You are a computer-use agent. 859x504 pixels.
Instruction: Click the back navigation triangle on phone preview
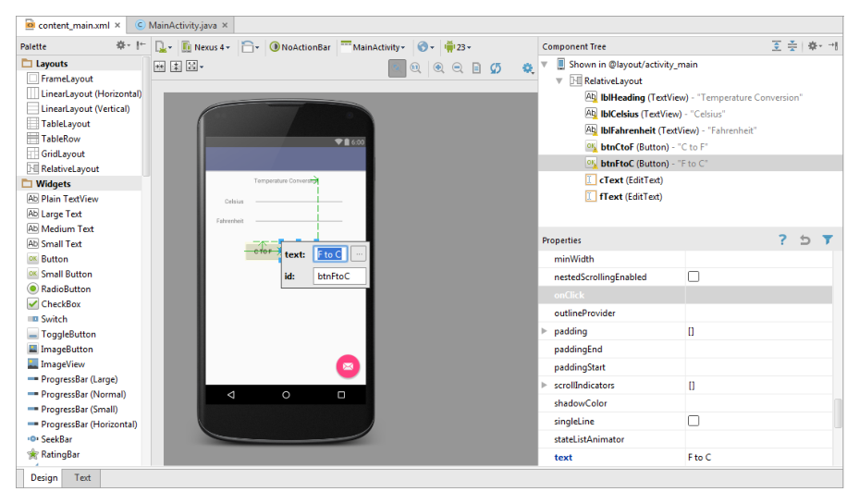[x=230, y=395]
